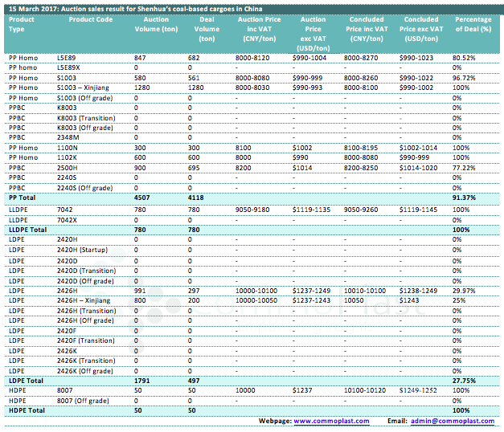Select the PP Total row label
Screen dimensions: 504x432
[x=22, y=198]
